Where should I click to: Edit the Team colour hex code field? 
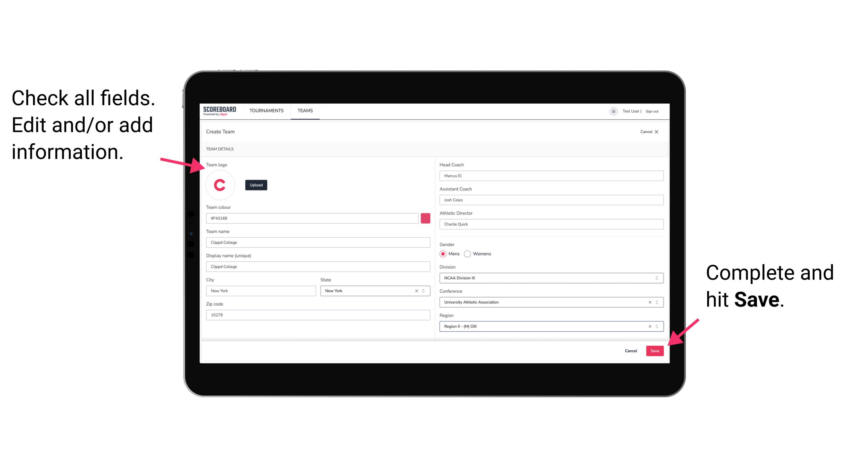[x=312, y=217]
